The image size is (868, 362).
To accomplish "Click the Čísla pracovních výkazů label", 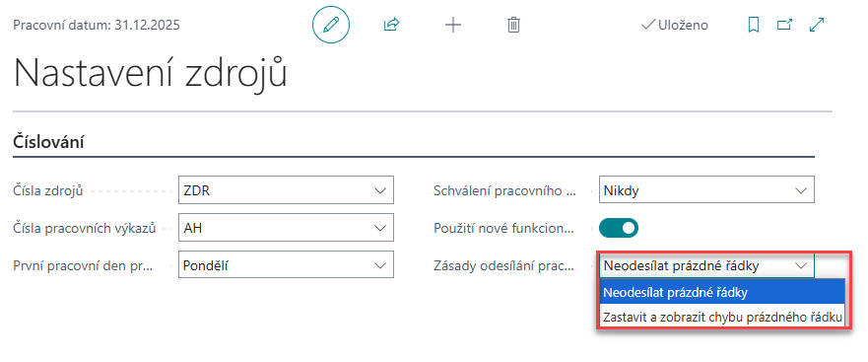I will pos(85,228).
